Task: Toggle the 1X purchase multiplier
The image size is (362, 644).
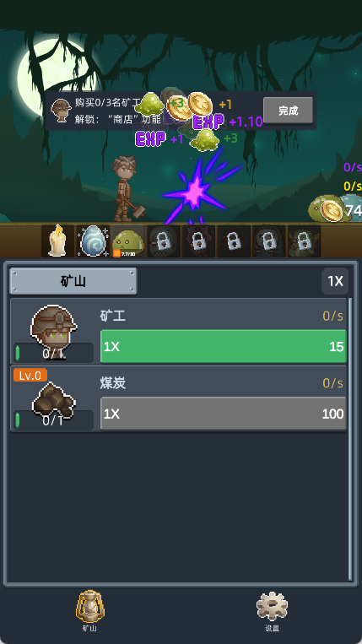Action: 335,281
